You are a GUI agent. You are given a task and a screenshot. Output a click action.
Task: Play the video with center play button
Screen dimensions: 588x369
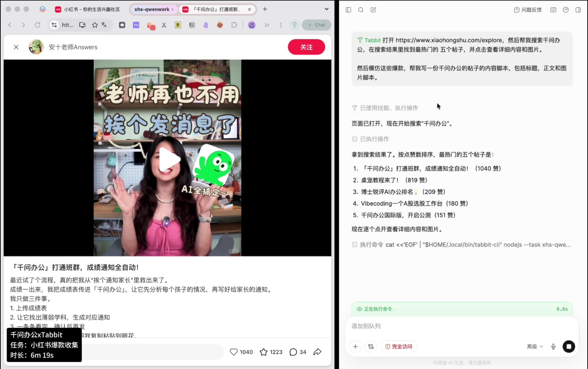pyautogui.click(x=169, y=159)
